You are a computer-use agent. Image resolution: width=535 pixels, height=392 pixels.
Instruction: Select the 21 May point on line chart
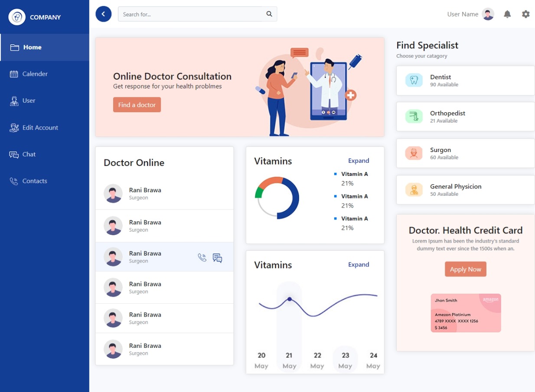pyautogui.click(x=289, y=299)
